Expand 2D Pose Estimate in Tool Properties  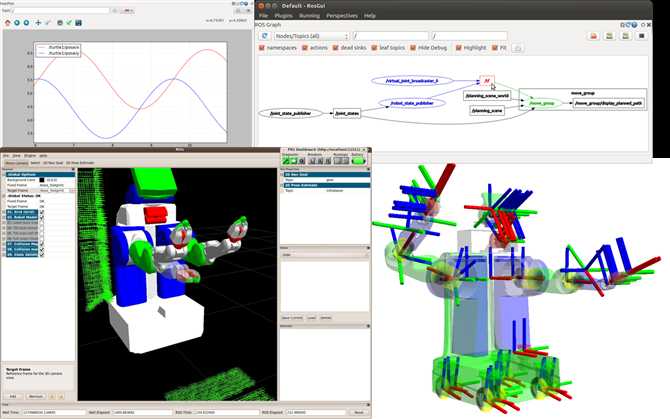(x=282, y=185)
